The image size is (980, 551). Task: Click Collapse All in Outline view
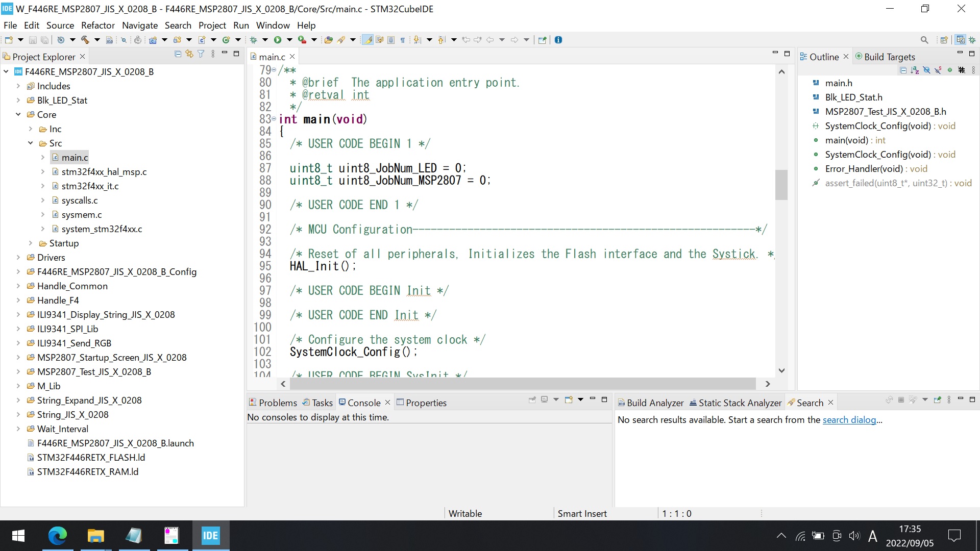(x=903, y=70)
